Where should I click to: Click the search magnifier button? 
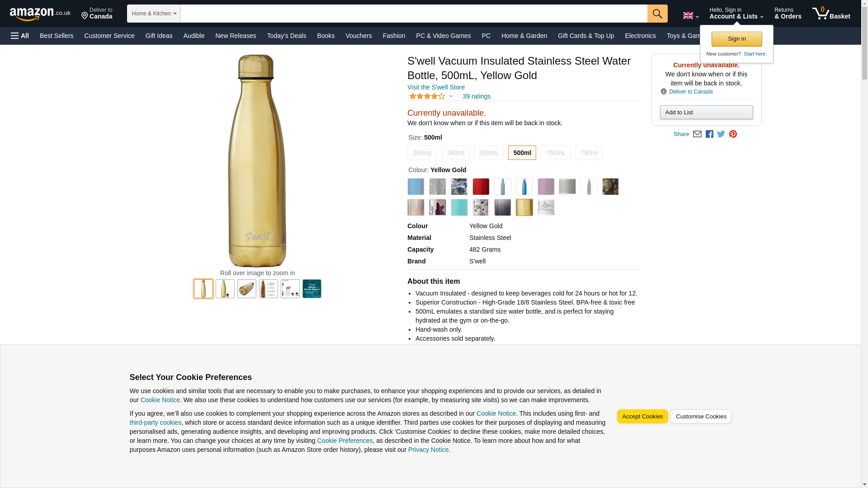coord(657,14)
